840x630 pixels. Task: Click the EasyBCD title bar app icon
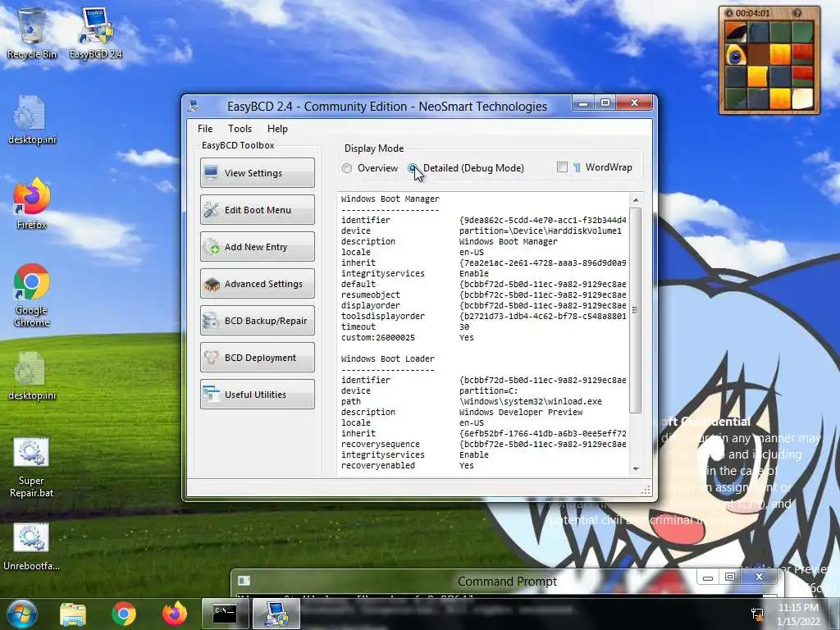point(194,106)
